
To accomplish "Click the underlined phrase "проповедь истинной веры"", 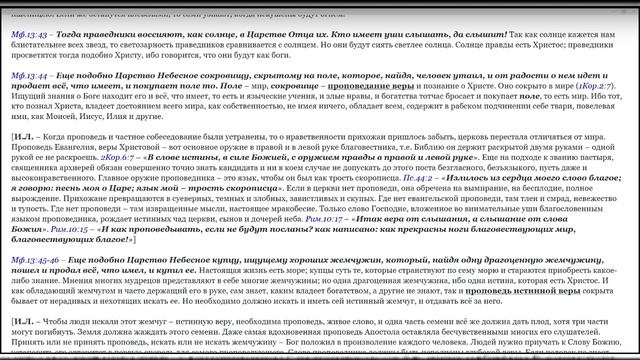I will 523,291.
